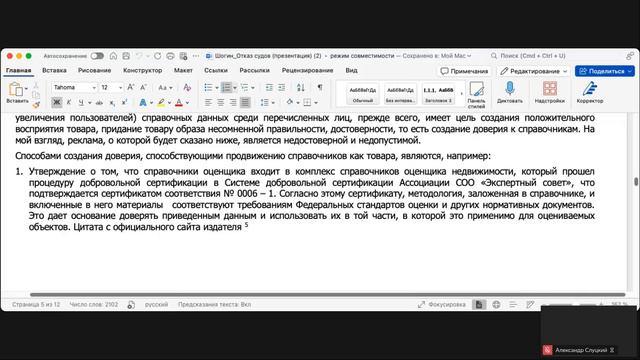Click the Home icon in title bar
Screen dimensions: 640x360
pos(113,56)
